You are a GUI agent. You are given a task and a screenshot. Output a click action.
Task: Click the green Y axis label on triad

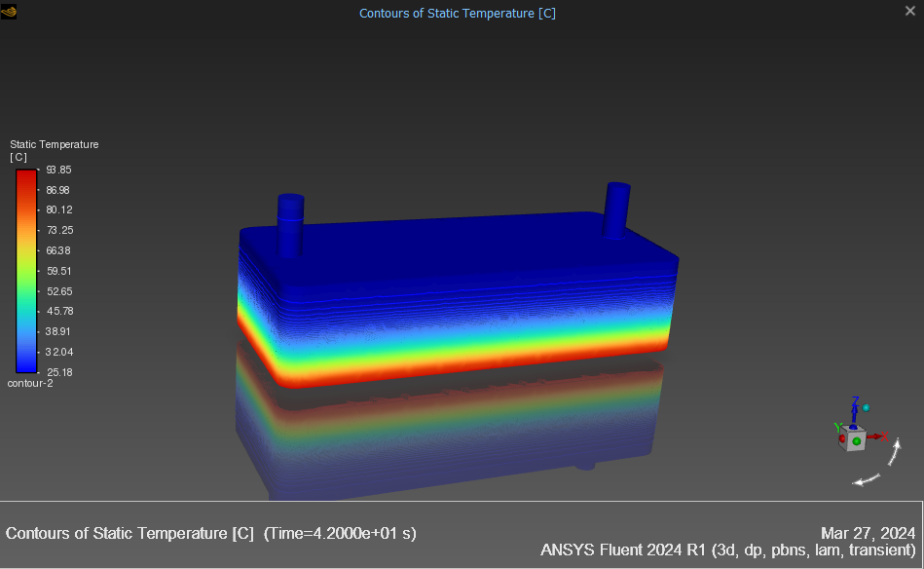pos(836,427)
